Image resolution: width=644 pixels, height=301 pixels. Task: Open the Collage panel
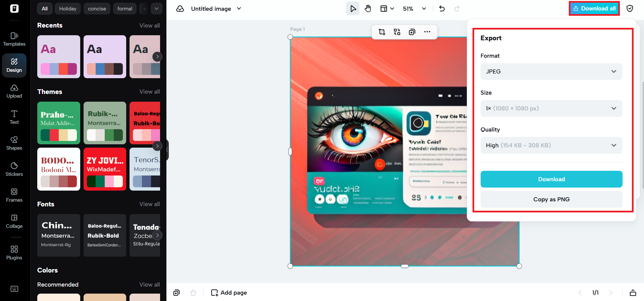coord(14,221)
